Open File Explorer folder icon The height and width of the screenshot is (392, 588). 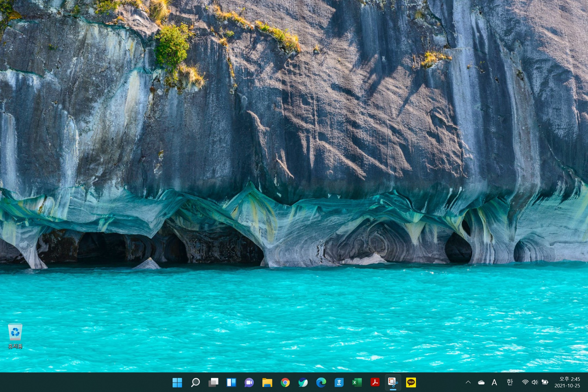(x=267, y=382)
